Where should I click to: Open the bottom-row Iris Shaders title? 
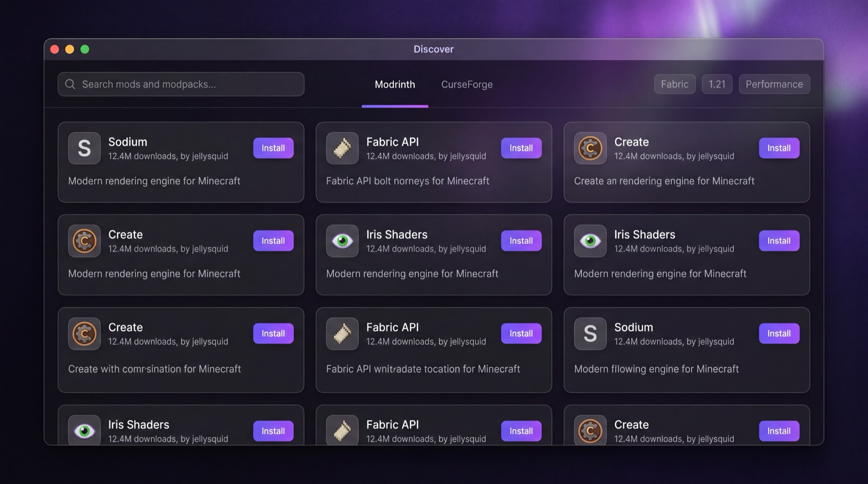point(138,425)
